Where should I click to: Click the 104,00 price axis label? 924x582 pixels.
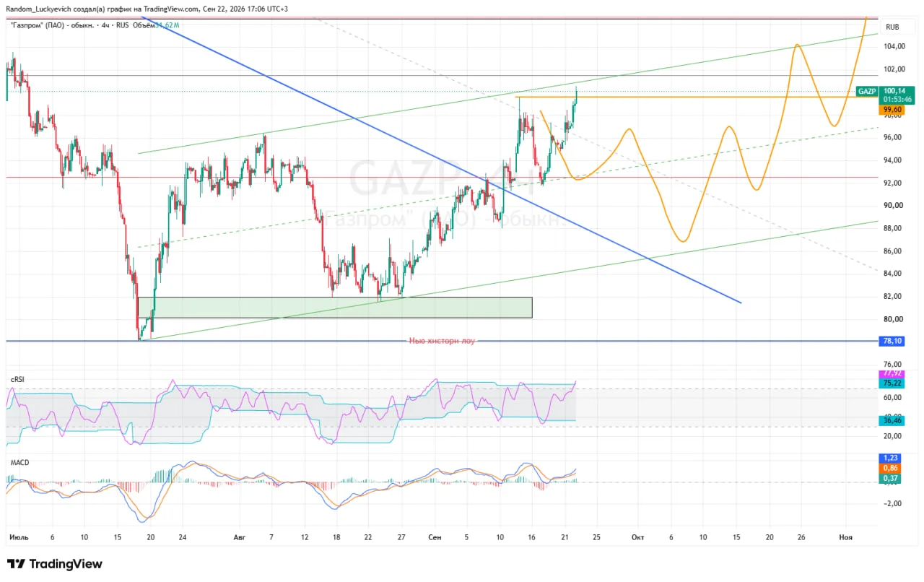pyautogui.click(x=894, y=47)
